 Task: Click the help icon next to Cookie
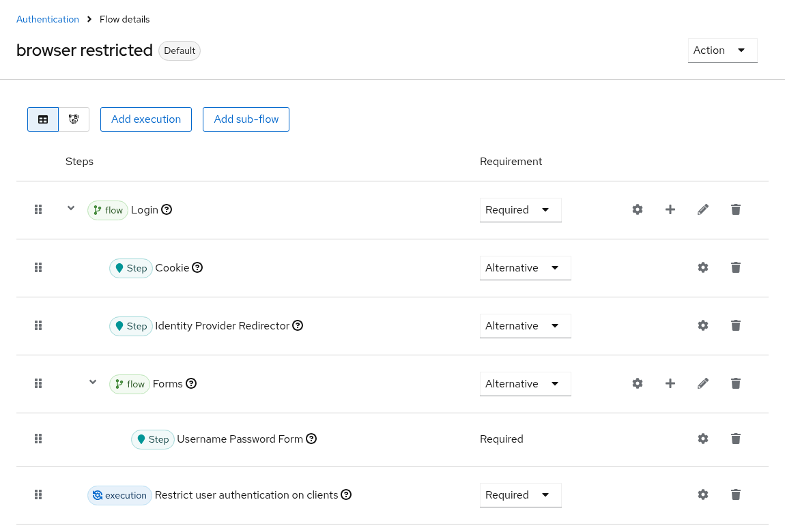(x=198, y=267)
